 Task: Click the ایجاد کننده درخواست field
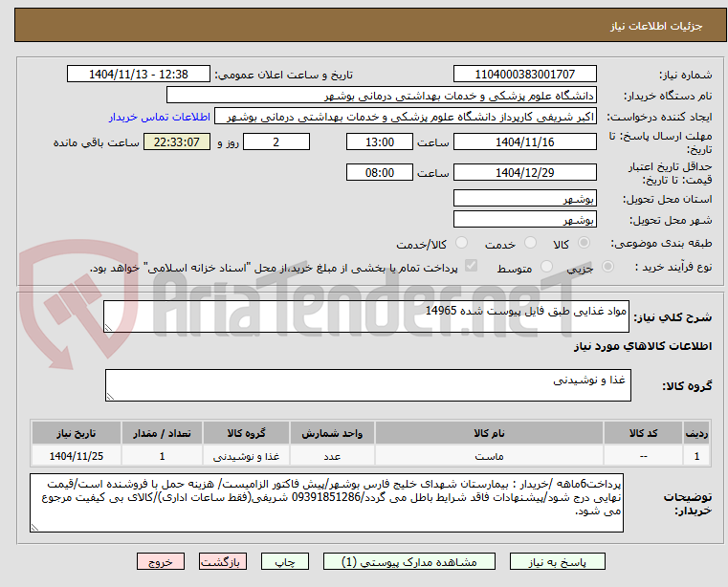click(406, 117)
